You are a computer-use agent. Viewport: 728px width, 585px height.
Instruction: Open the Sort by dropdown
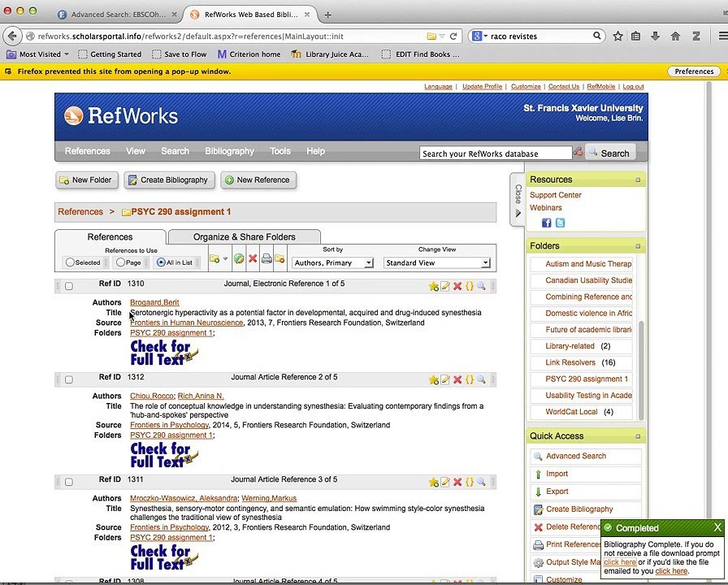332,262
